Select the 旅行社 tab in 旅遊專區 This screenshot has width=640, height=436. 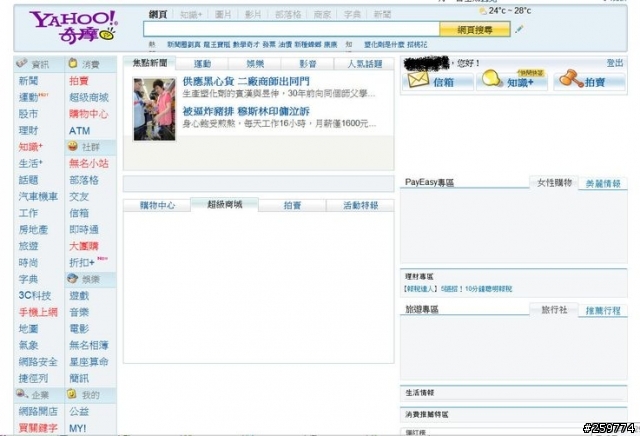pyautogui.click(x=554, y=309)
